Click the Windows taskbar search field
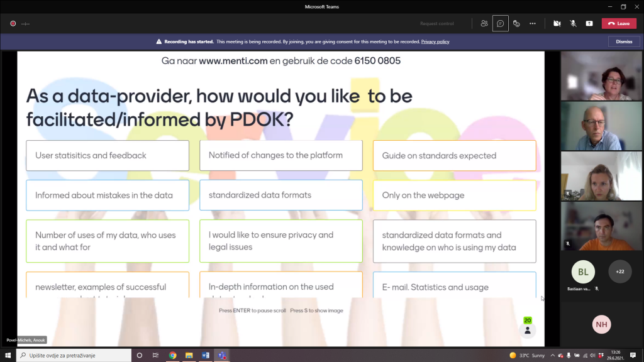 75,355
